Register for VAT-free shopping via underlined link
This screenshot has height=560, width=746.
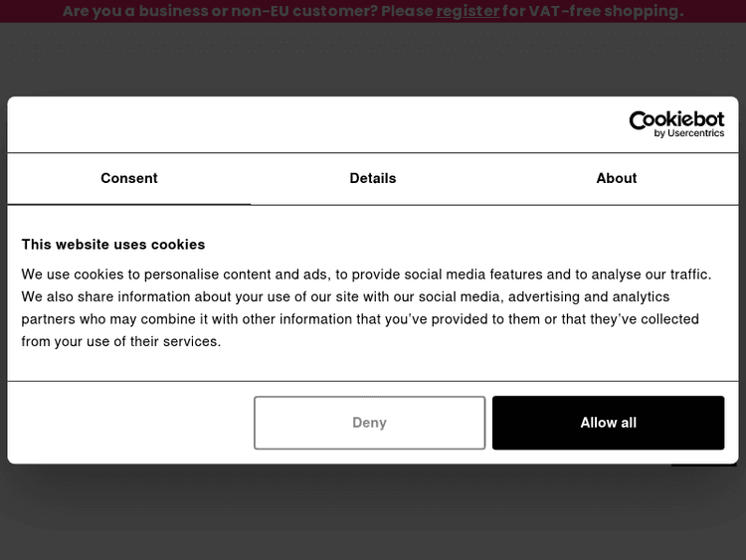tap(467, 11)
